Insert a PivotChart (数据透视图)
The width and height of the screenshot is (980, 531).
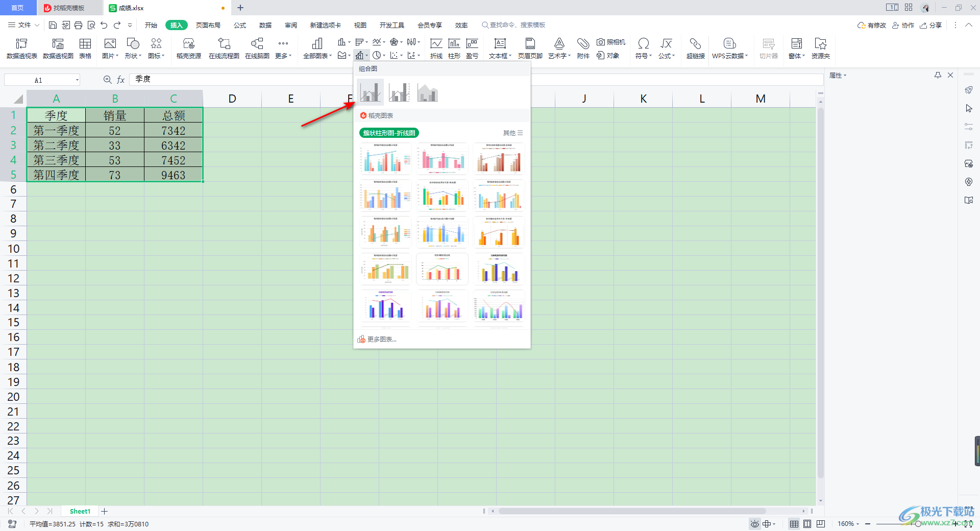click(58, 49)
